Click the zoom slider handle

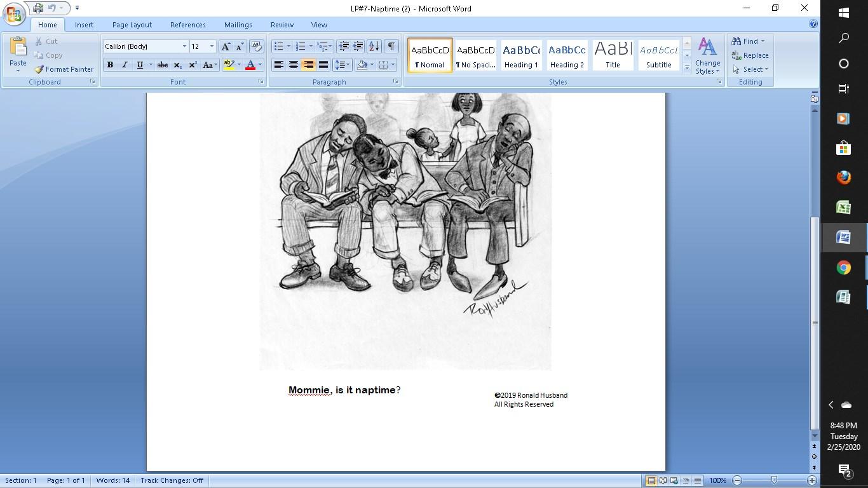click(x=774, y=480)
